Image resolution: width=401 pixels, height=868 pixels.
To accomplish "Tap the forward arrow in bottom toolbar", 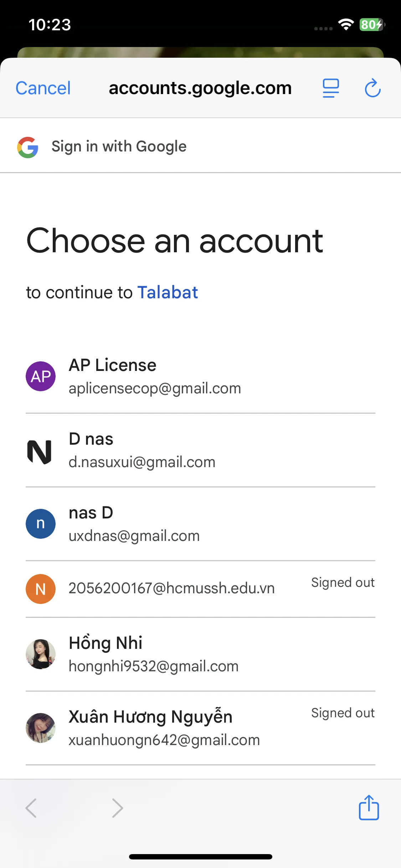I will 117,808.
